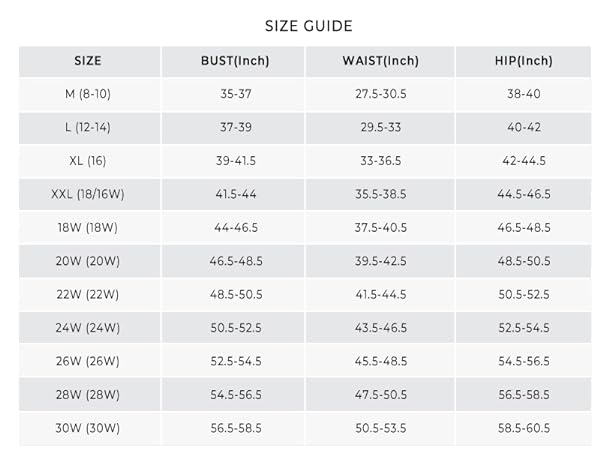
Task: Click the 22W waist value 41.5-44.5
Action: tap(381, 295)
